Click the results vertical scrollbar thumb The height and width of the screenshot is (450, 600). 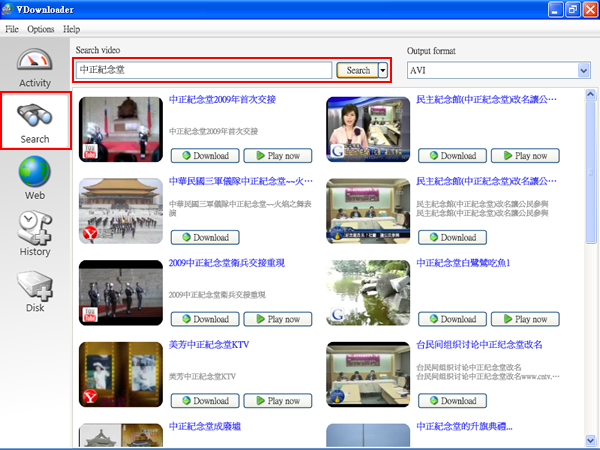pyautogui.click(x=590, y=171)
